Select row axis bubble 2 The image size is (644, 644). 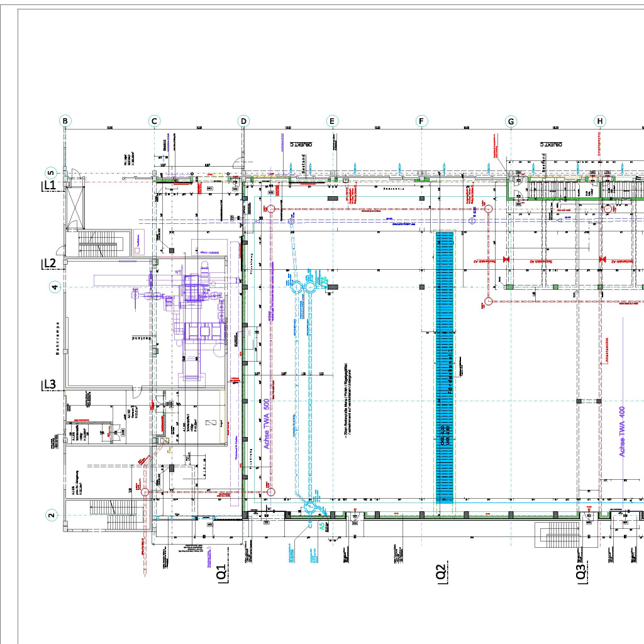[x=52, y=516]
